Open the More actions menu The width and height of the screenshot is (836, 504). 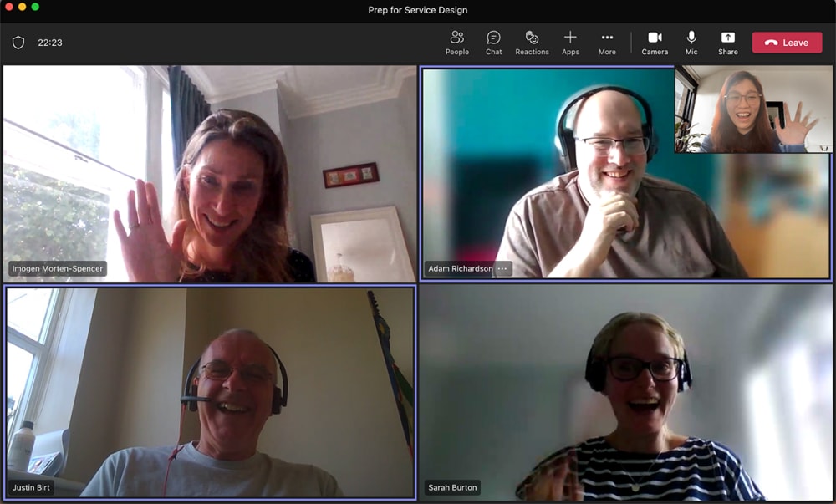[608, 42]
